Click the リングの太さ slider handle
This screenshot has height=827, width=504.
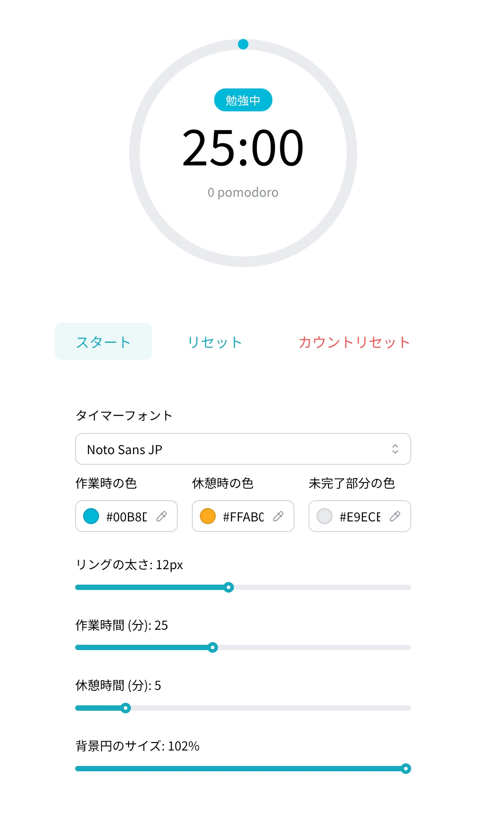click(229, 587)
